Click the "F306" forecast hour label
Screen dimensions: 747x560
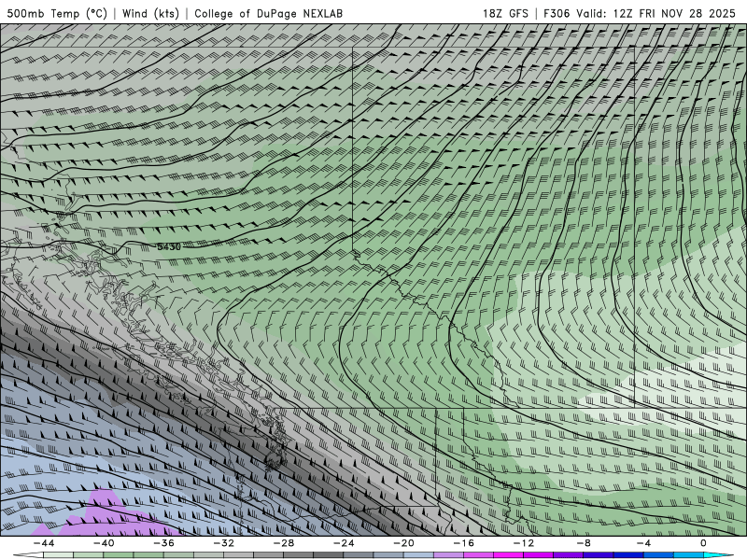tap(557, 13)
